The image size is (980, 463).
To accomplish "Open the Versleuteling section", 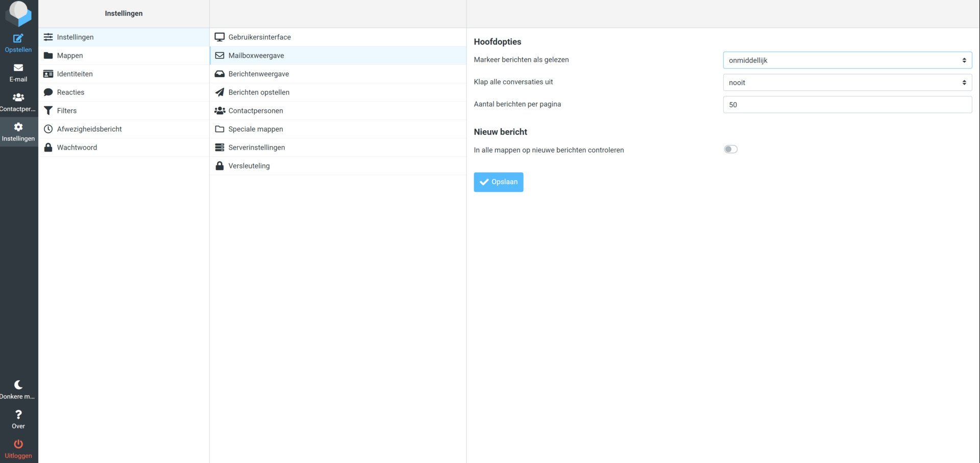I will [338, 166].
